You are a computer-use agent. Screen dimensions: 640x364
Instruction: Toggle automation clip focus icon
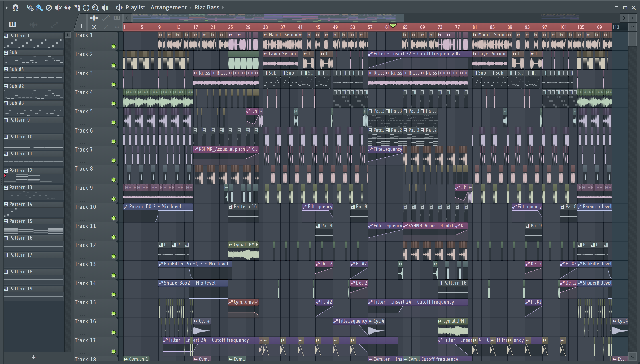[106, 18]
